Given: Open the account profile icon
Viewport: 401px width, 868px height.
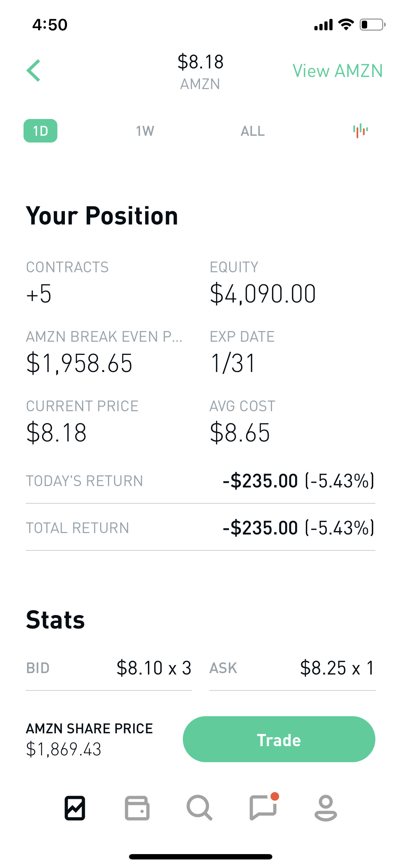Looking at the screenshot, I should 325,808.
